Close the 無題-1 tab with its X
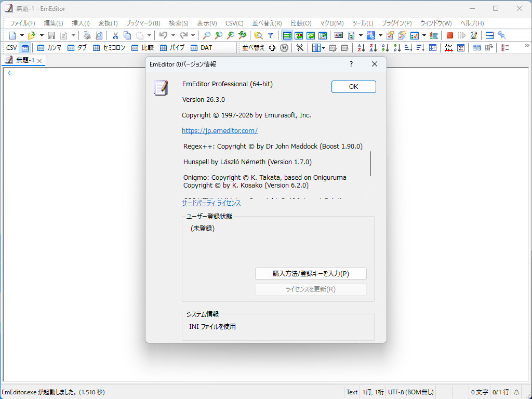The height and width of the screenshot is (399, 532). 39,61
